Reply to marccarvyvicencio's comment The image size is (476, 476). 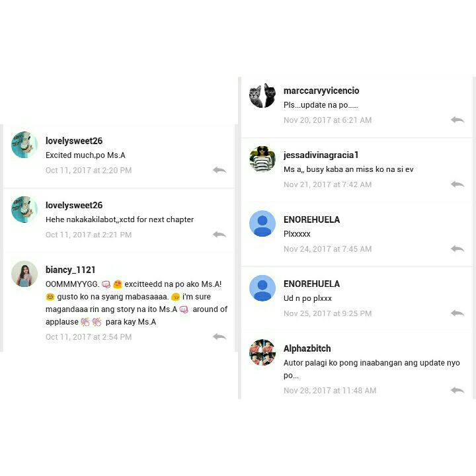click(x=457, y=120)
